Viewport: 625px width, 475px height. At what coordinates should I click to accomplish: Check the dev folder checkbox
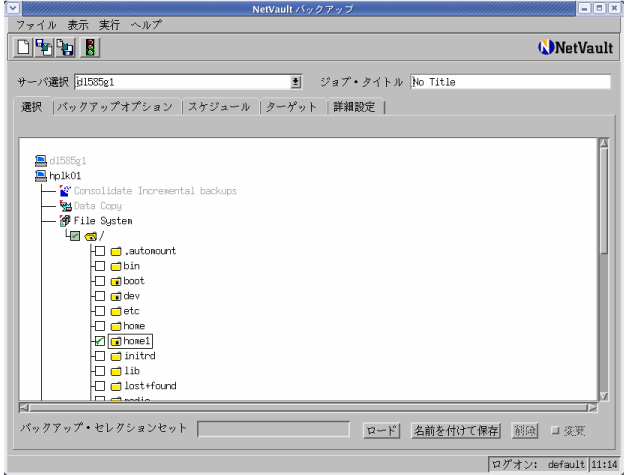(100, 296)
